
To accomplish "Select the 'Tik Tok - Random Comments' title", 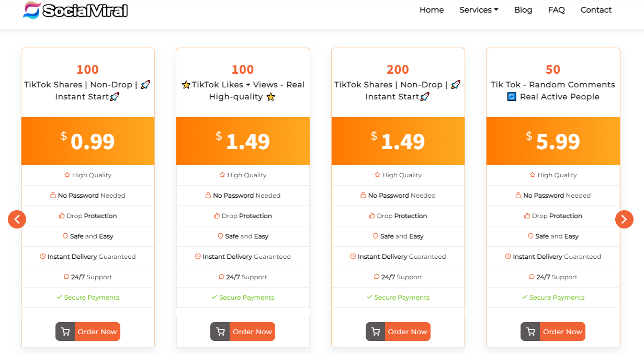I will 553,85.
